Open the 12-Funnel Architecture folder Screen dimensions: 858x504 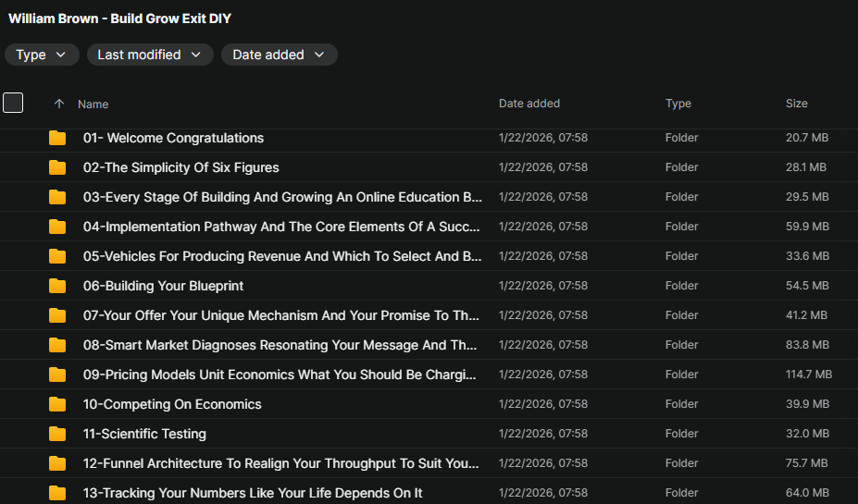[280, 463]
